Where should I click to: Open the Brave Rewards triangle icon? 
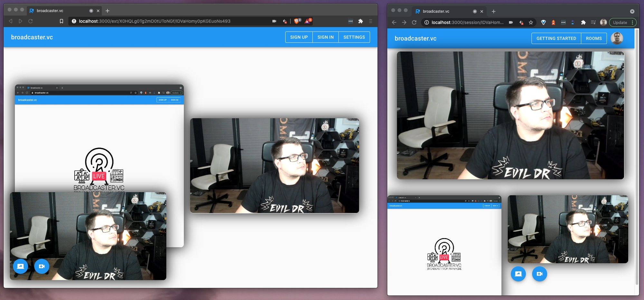(x=308, y=21)
